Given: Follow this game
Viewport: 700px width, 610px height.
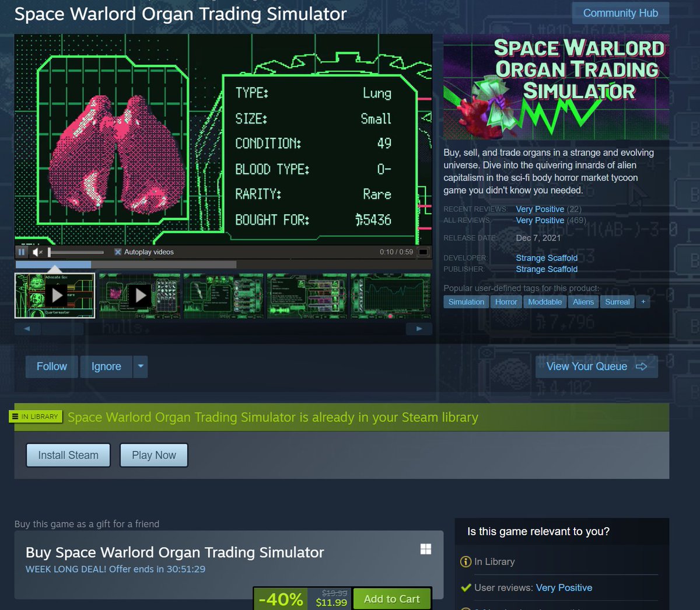Looking at the screenshot, I should 52,367.
